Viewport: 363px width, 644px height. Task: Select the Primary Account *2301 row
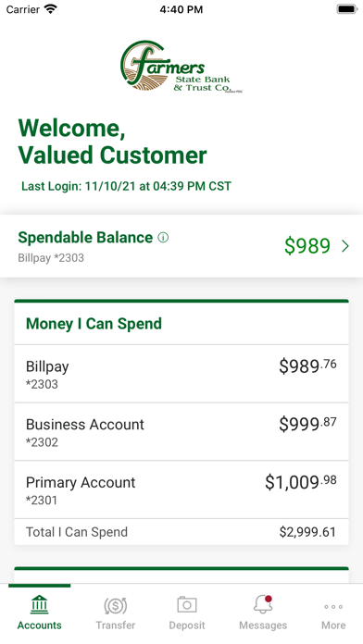(x=181, y=489)
